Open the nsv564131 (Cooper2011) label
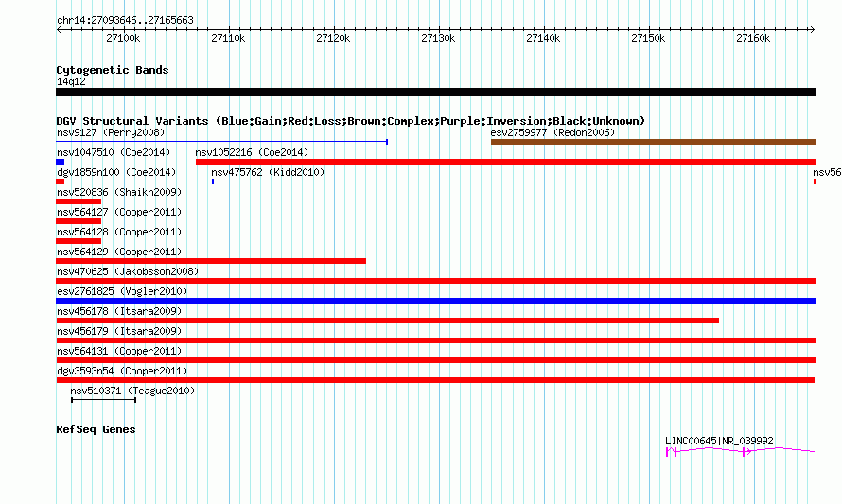 (119, 351)
